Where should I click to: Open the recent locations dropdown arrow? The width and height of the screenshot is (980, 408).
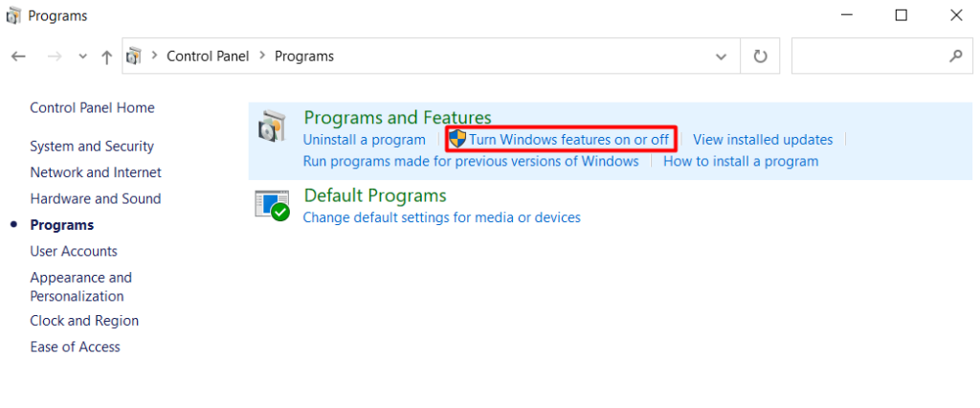tap(82, 57)
